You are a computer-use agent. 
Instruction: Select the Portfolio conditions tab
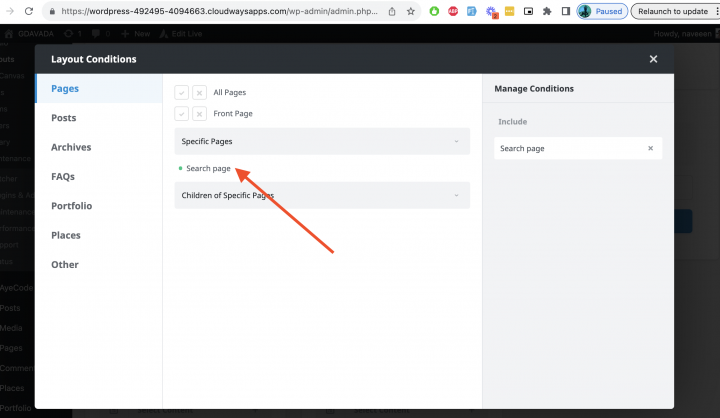pos(71,206)
